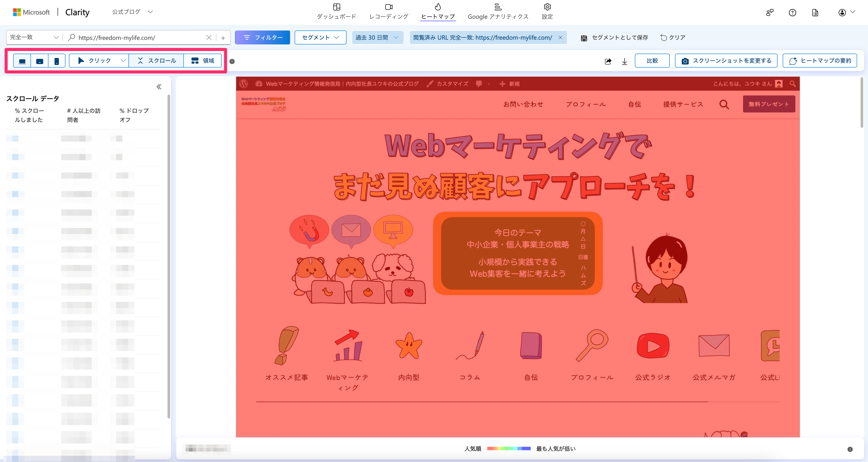Click the フィルター button
The width and height of the screenshot is (868, 462).
click(263, 37)
